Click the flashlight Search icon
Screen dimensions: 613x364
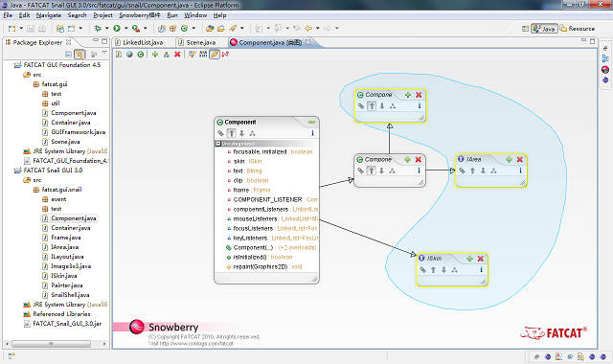233,28
